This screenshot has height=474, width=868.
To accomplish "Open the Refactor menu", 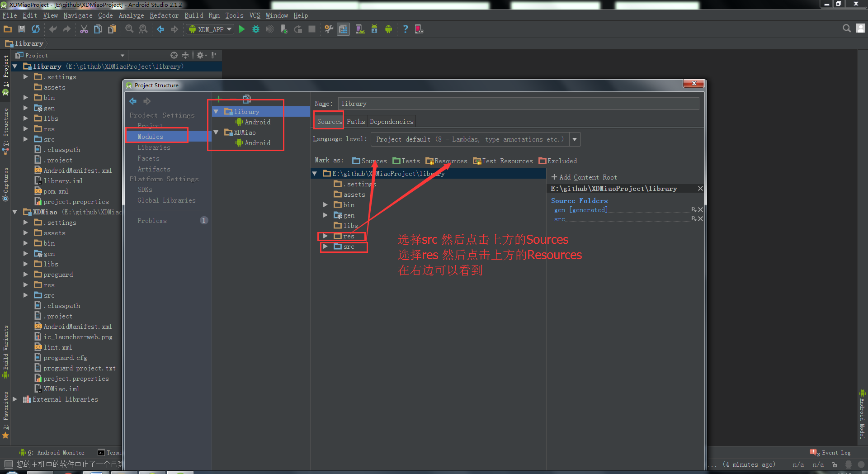I will tap(164, 15).
